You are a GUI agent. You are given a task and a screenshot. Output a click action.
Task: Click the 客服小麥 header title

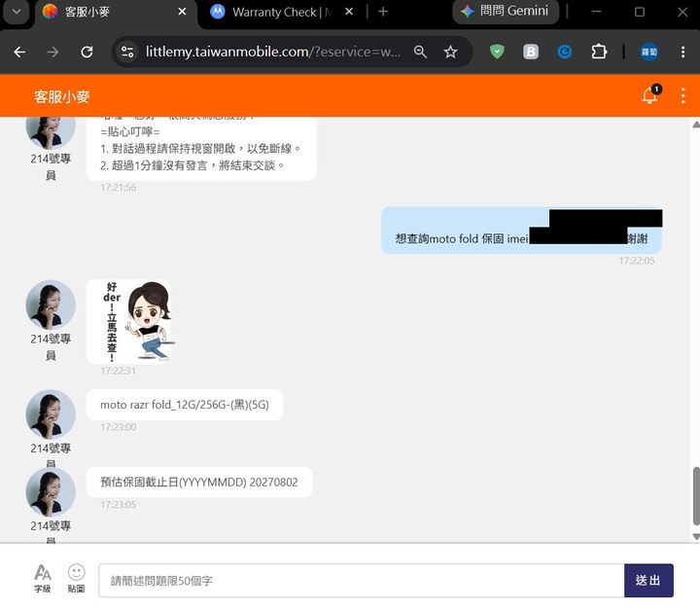pos(62,96)
